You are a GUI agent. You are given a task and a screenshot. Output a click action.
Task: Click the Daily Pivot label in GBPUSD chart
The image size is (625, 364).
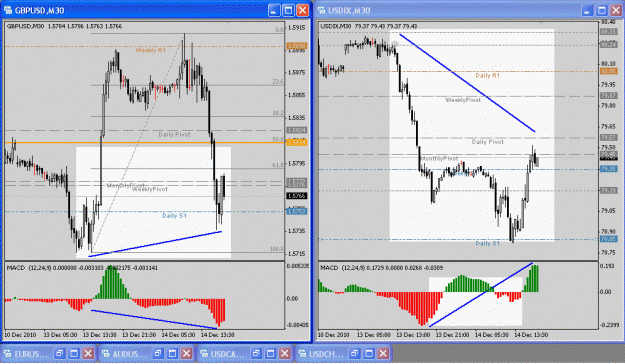pos(174,134)
